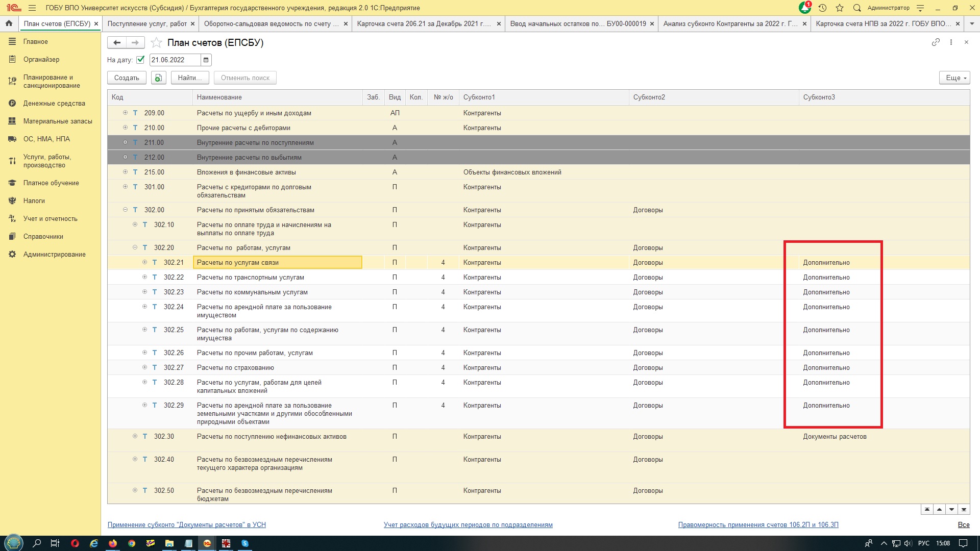Click the home page icon
The width and height of the screenshot is (980, 551).
click(x=9, y=23)
